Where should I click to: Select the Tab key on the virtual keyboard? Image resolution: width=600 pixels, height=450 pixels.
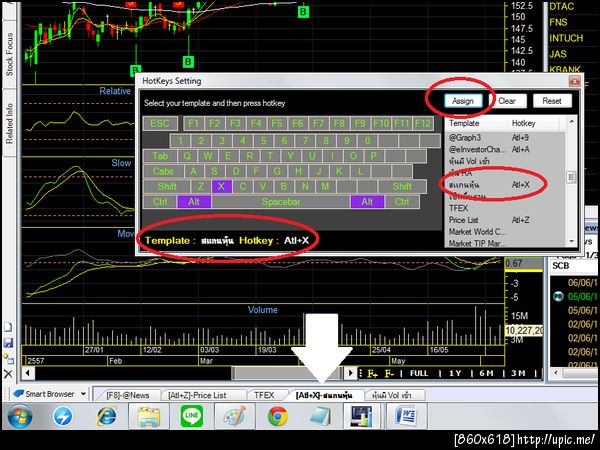160,156
